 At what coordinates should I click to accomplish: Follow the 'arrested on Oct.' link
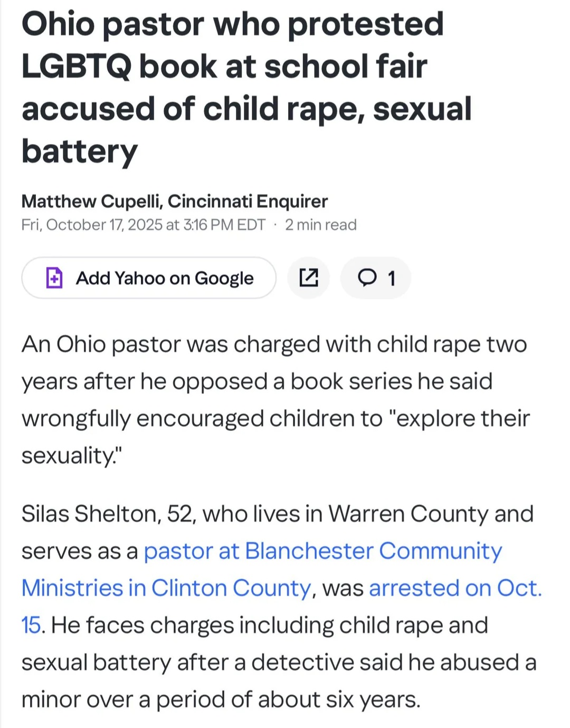[x=455, y=588]
